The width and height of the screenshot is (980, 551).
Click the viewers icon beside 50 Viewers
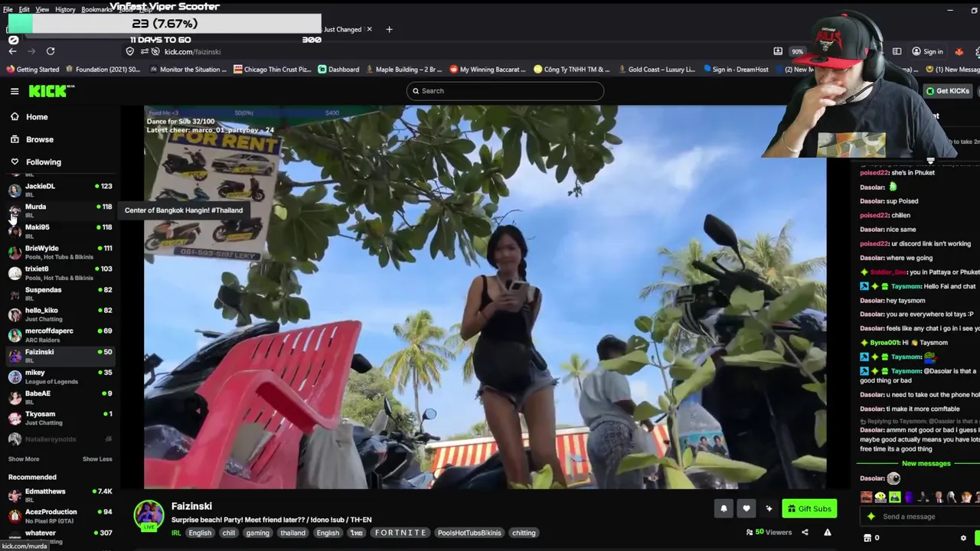750,533
